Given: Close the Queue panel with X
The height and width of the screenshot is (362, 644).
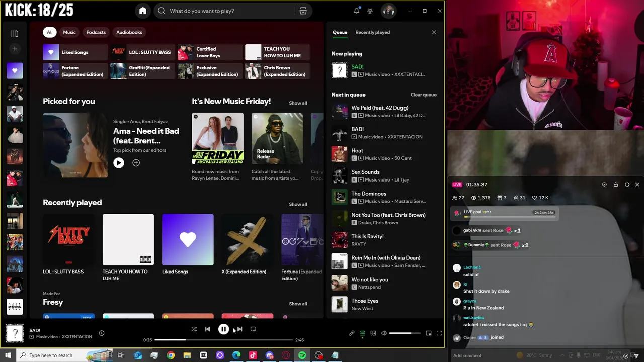Looking at the screenshot, I should [x=434, y=32].
